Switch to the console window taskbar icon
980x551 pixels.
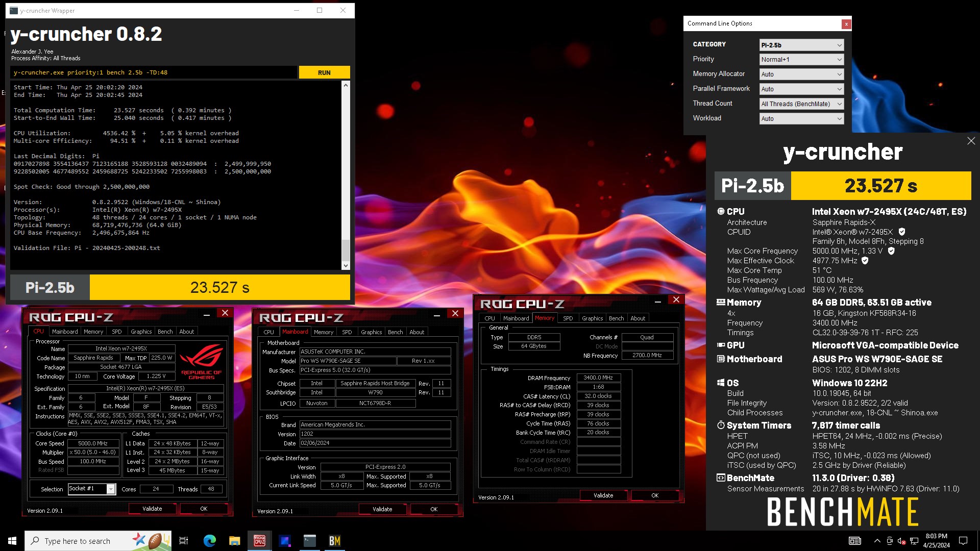309,541
